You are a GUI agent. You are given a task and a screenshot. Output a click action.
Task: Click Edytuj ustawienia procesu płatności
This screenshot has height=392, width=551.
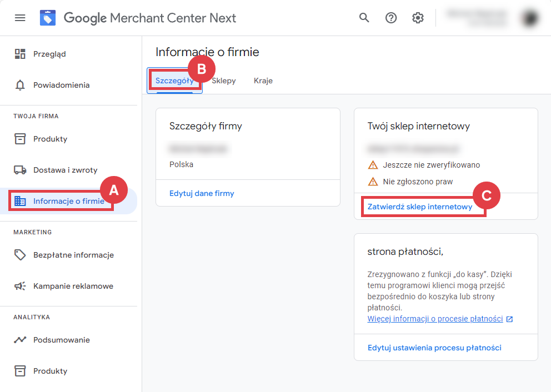[434, 348]
